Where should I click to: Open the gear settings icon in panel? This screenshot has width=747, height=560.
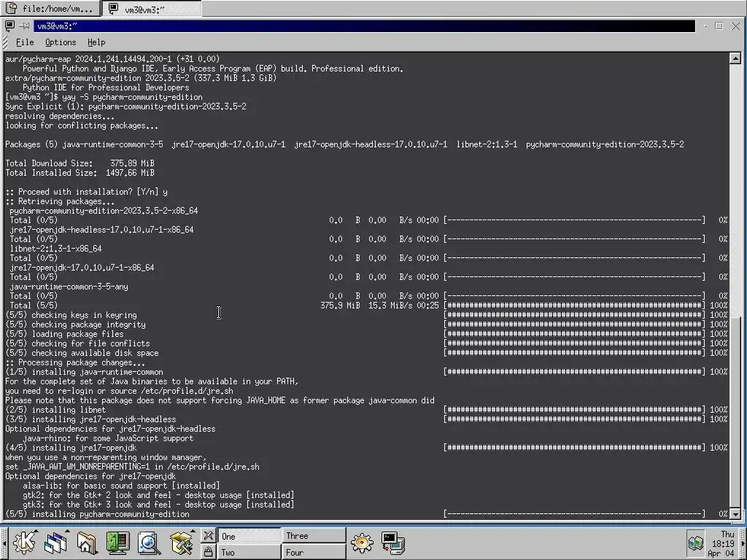click(x=362, y=543)
